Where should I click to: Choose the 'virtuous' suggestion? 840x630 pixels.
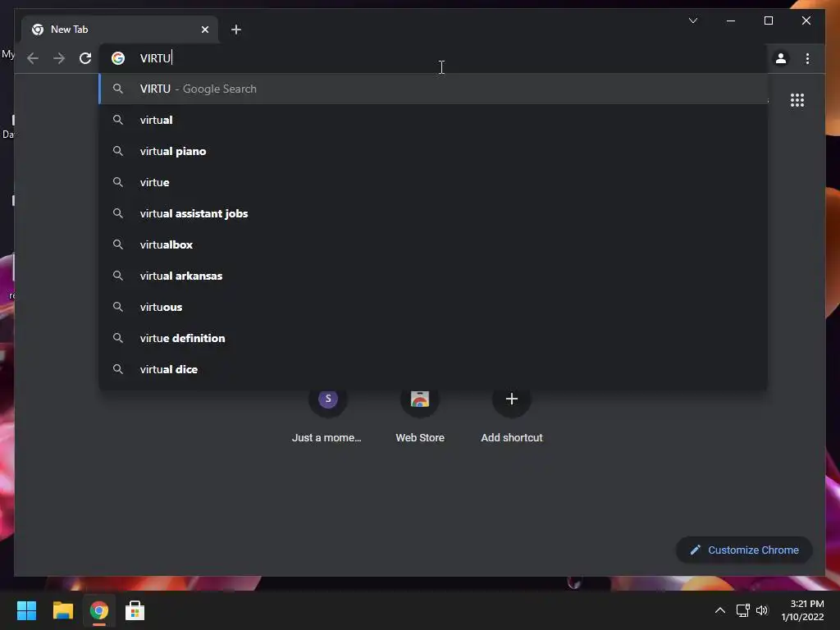[433, 307]
